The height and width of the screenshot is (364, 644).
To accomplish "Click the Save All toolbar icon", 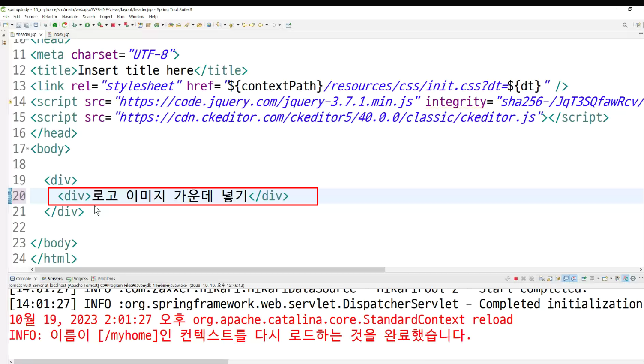I will [x=26, y=25].
